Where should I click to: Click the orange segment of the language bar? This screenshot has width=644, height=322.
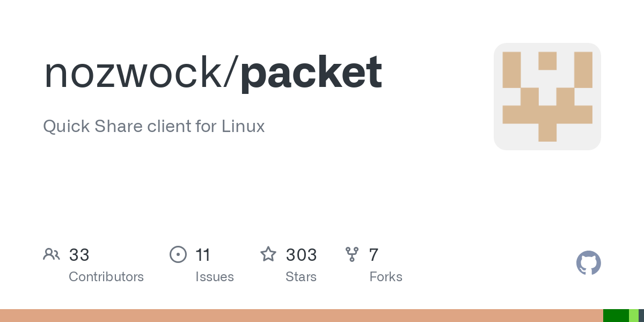301,316
